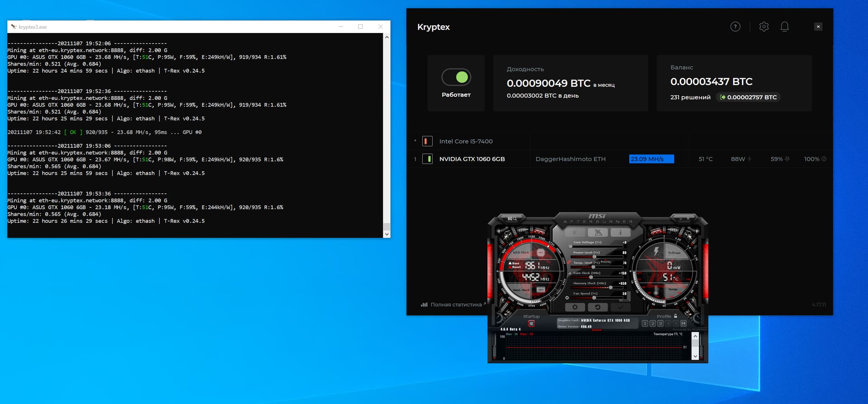Screen dimensions: 868x404
Task: Toggle the fan speed Auto button
Action: 625,300
